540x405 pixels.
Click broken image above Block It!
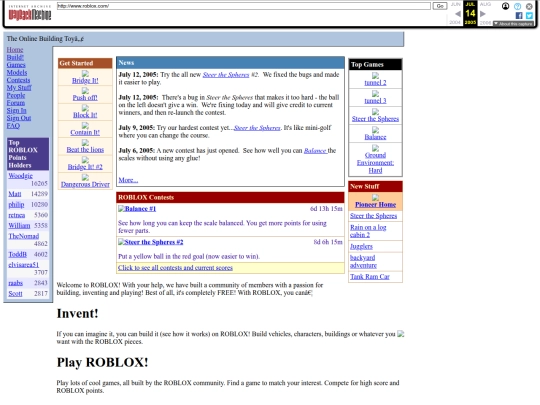tap(85, 108)
